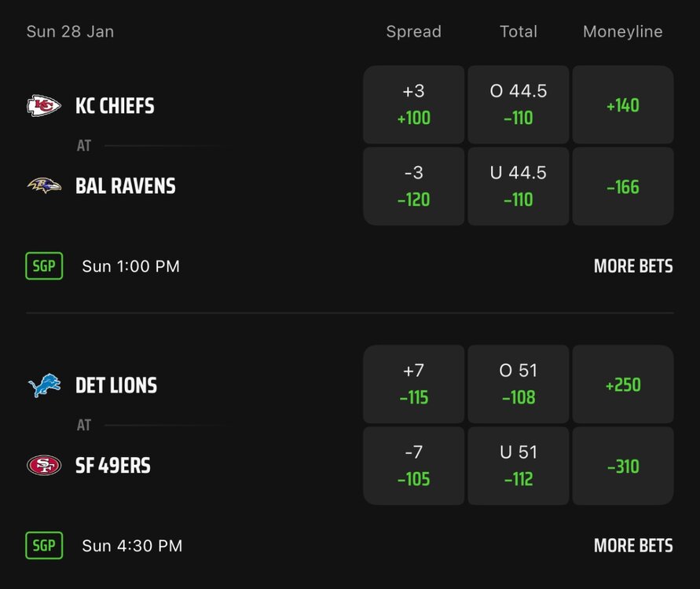This screenshot has width=700, height=589.
Task: Click the Detroit Lions team logo
Action: tap(44, 386)
